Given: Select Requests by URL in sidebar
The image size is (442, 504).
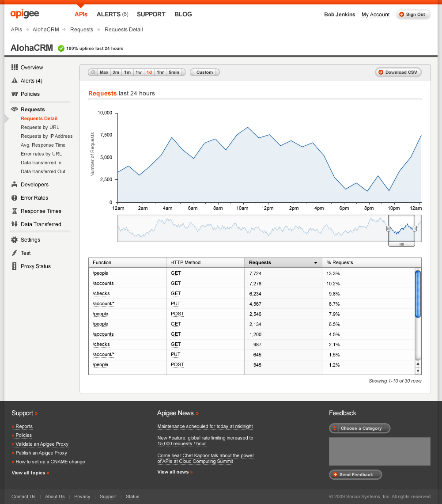Looking at the screenshot, I should coord(40,127).
